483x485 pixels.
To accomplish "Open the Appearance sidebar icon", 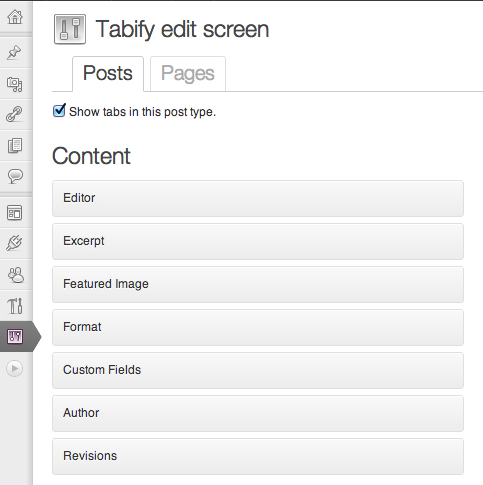I will tap(15, 213).
